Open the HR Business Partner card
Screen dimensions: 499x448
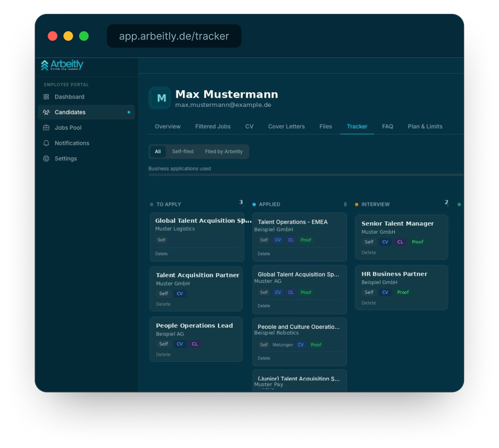coord(401,288)
